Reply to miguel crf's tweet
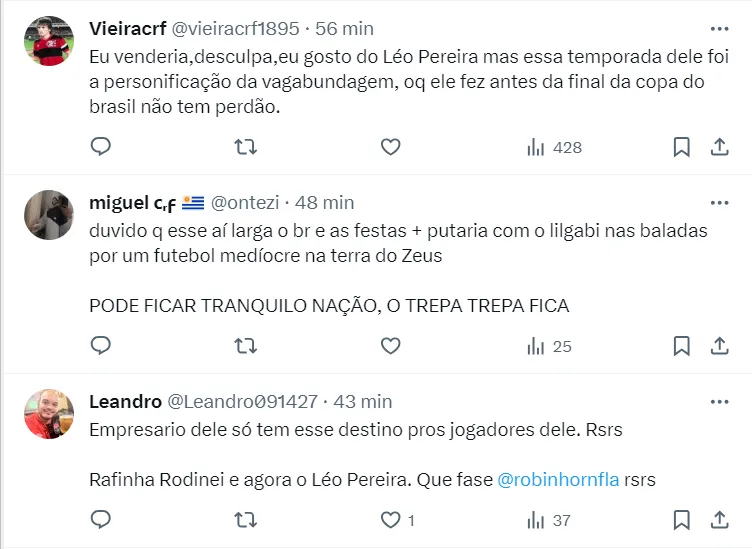The height and width of the screenshot is (549, 752). pyautogui.click(x=100, y=346)
